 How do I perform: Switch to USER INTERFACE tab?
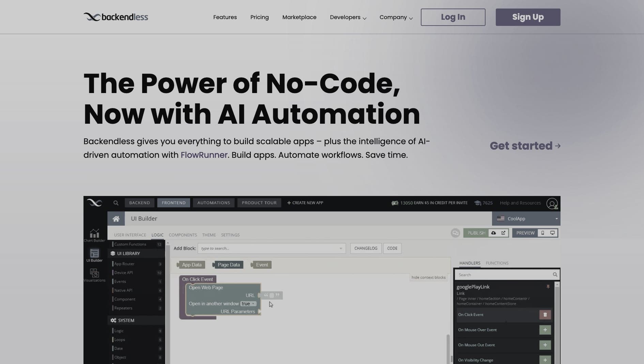pyautogui.click(x=130, y=235)
